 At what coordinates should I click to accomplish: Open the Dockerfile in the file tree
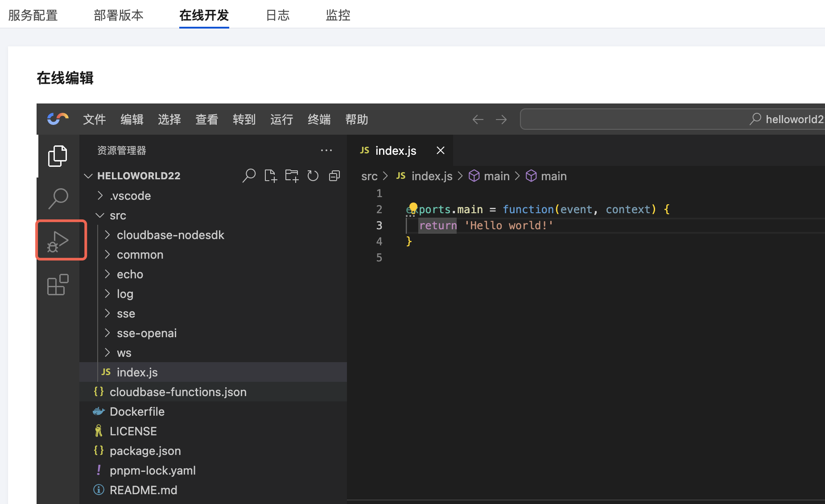(137, 412)
